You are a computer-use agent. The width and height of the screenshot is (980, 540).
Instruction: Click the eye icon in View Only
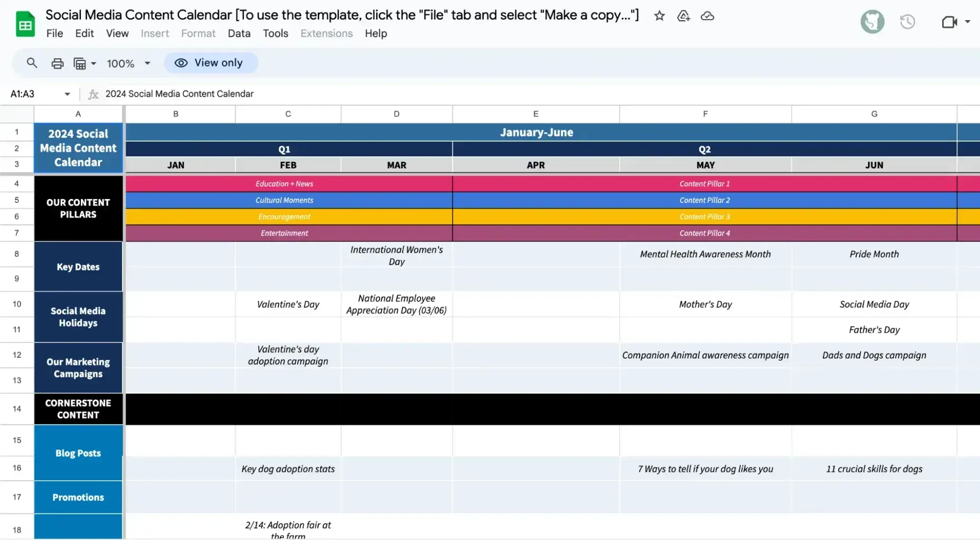[180, 64]
